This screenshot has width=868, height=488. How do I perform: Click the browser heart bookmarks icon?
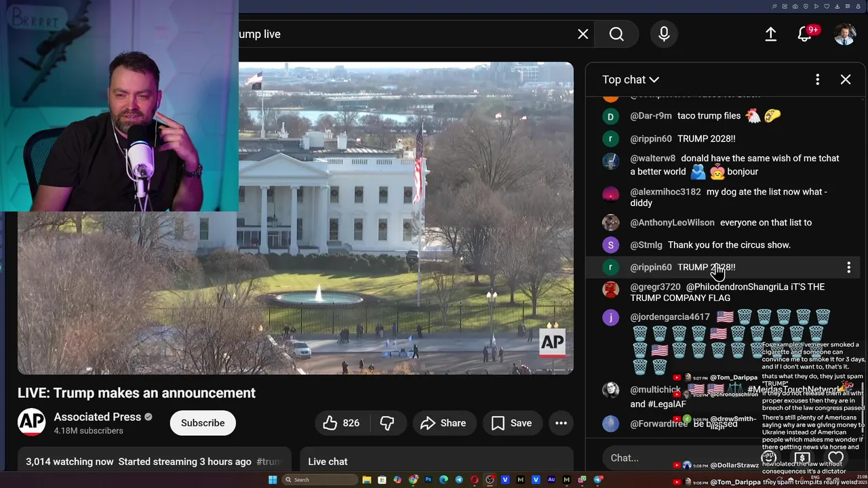[827, 6]
